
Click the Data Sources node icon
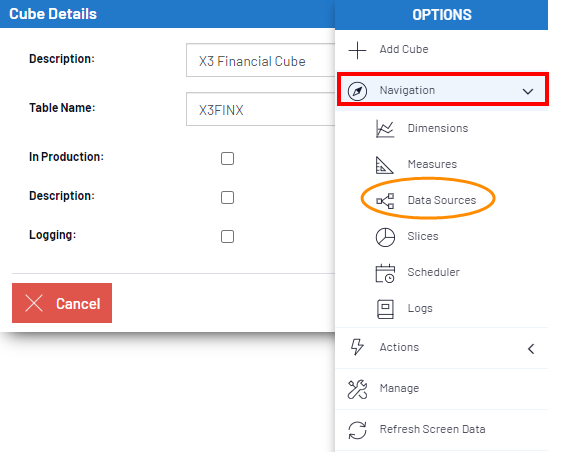point(385,201)
